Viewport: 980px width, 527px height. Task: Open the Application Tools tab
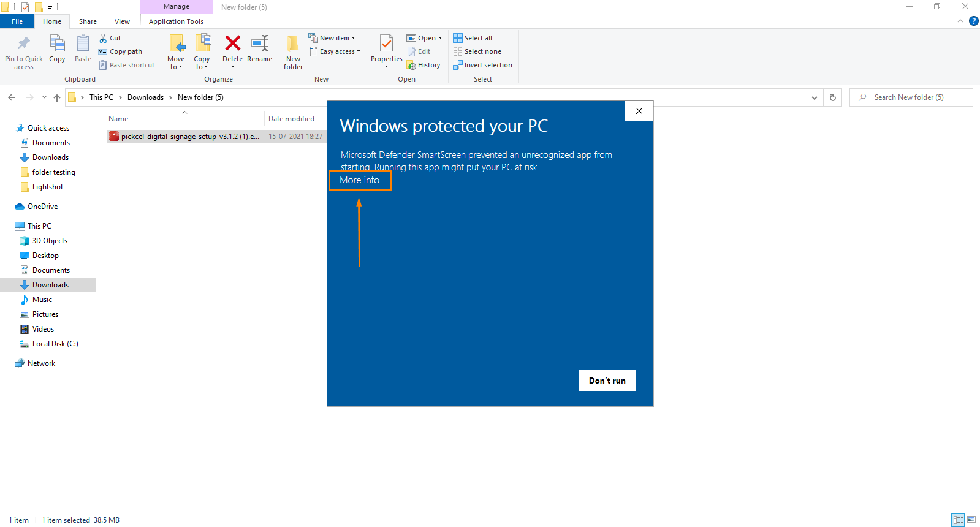tap(176, 21)
